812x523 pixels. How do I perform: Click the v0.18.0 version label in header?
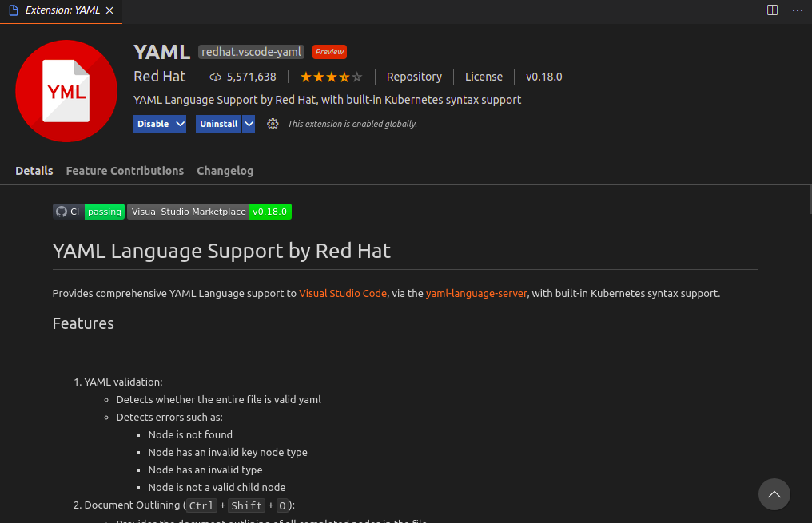tap(543, 77)
